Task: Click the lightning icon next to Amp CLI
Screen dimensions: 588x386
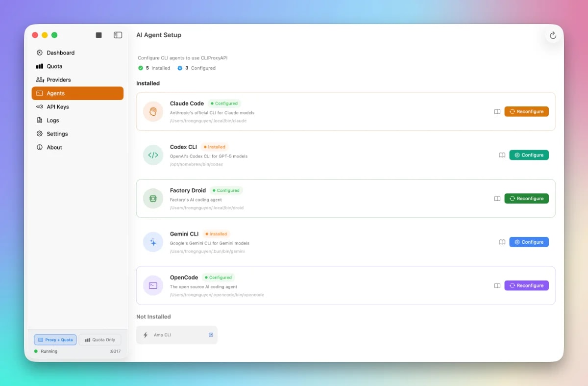Action: point(146,335)
